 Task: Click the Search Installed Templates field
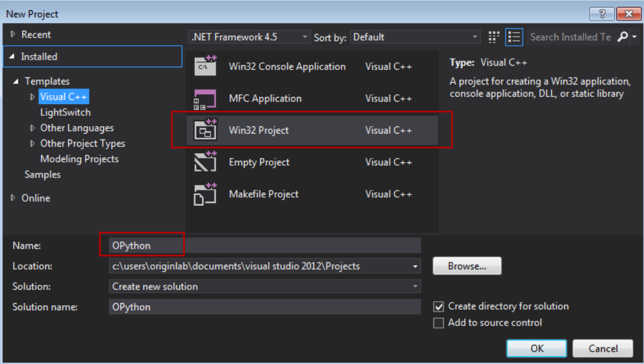[571, 37]
